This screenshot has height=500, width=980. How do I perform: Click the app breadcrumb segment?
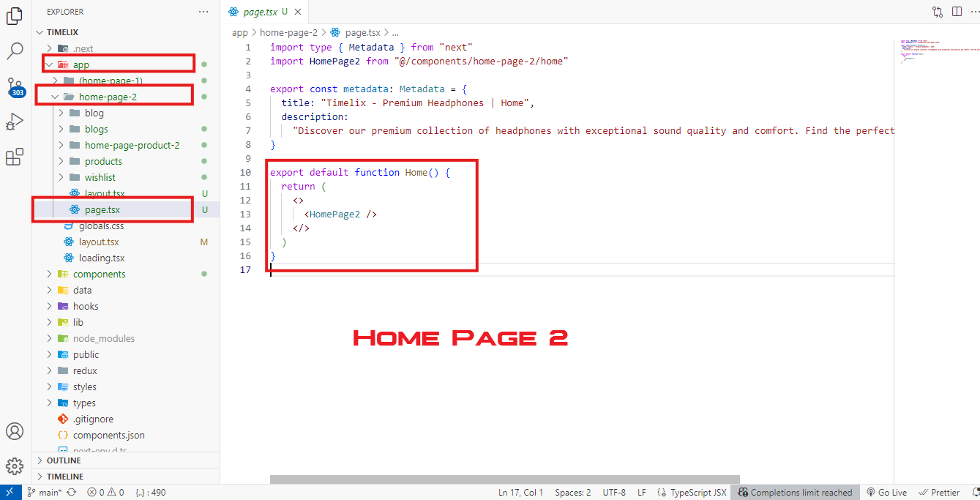coord(240,32)
